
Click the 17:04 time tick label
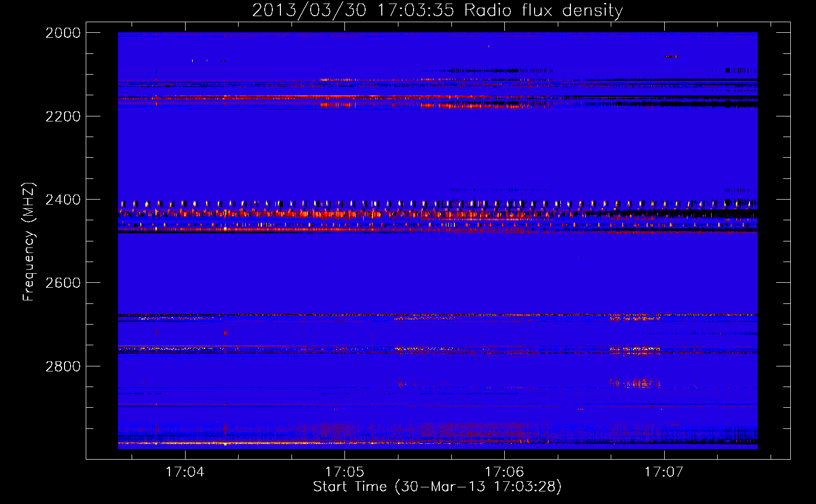pos(185,472)
